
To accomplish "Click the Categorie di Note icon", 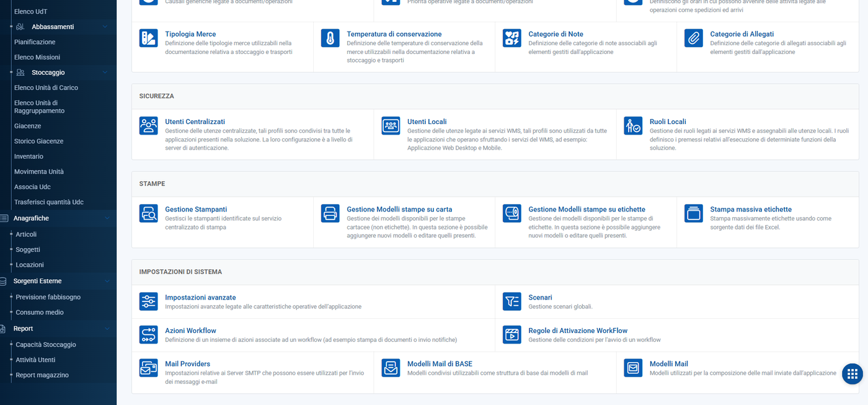I will tap(511, 38).
